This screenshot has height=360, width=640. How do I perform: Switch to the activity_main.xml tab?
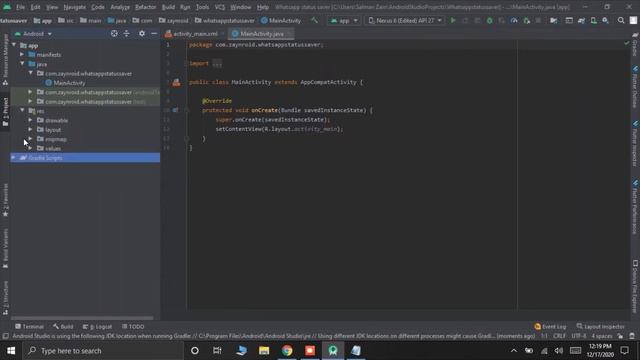[195, 33]
